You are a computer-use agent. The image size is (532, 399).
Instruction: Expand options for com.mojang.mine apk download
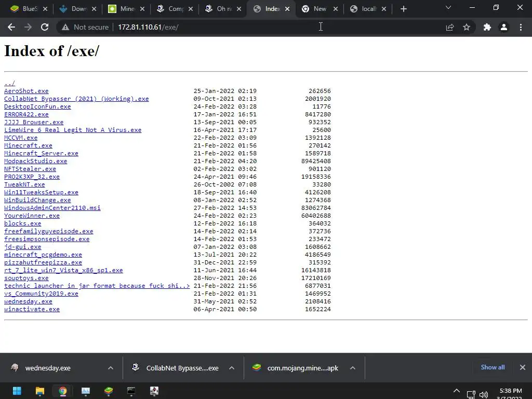(353, 368)
